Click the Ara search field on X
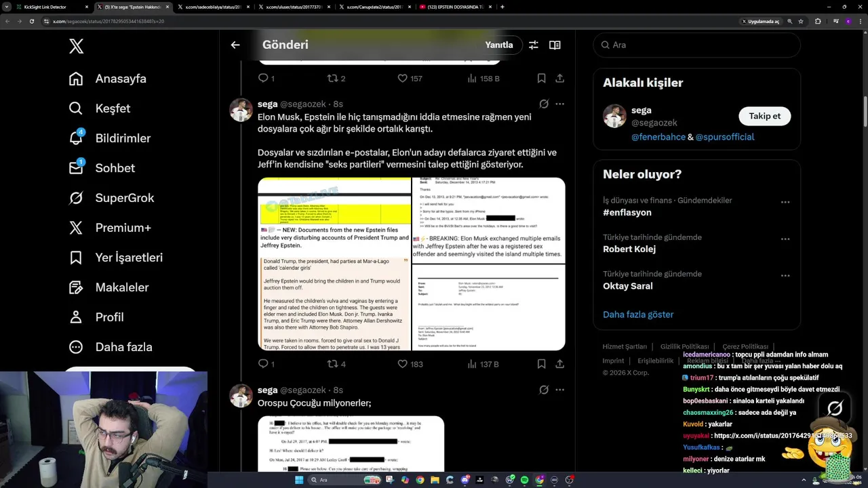This screenshot has height=488, width=868. coord(696,45)
